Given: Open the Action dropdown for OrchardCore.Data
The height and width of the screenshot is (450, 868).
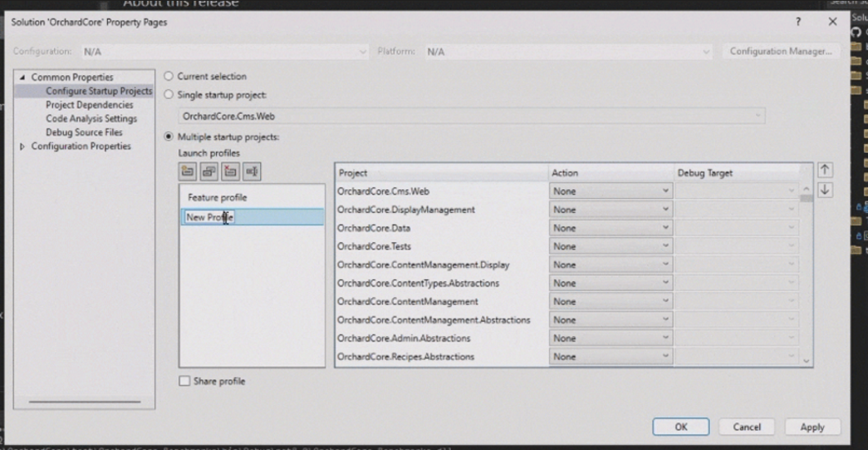Looking at the screenshot, I should pyautogui.click(x=610, y=227).
